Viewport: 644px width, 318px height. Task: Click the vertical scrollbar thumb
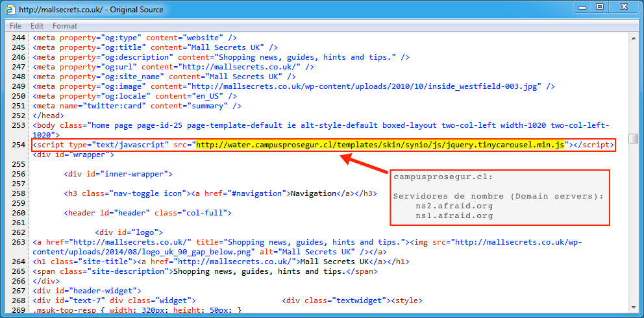tap(633, 138)
